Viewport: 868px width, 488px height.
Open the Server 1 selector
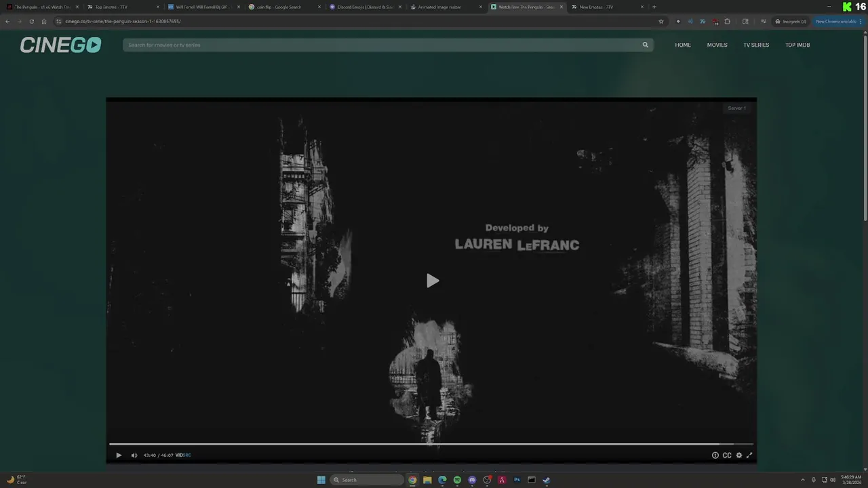tap(736, 108)
